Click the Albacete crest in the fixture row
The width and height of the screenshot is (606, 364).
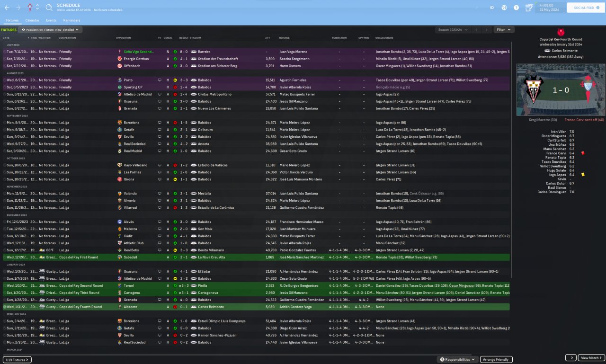119,307
